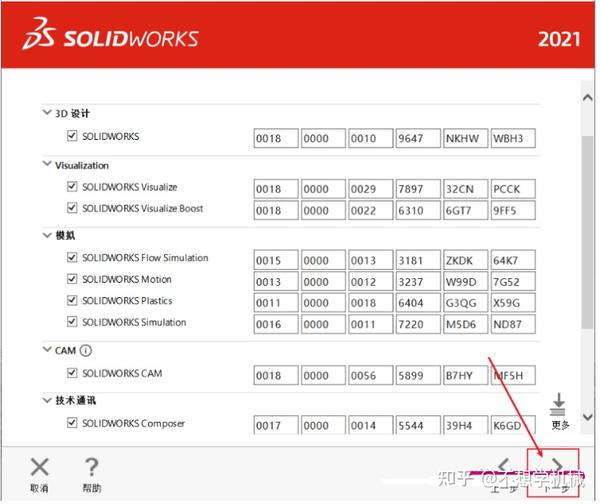The image size is (600, 504).
Task: Click SOLIDWORKS serial field WBH3
Action: pos(513,138)
